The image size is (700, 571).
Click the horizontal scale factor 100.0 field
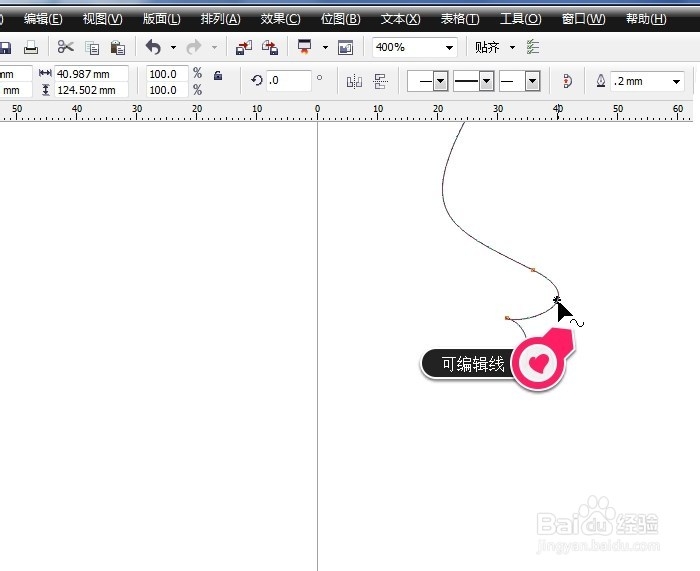pyautogui.click(x=167, y=74)
